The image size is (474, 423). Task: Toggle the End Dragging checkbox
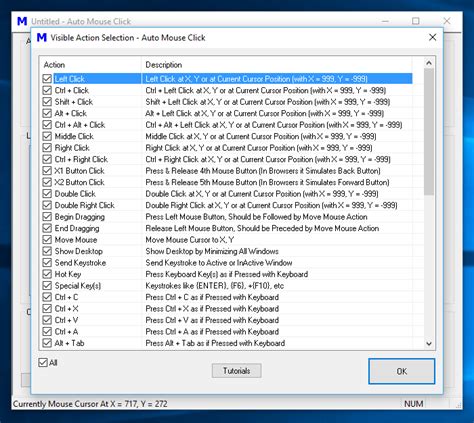47,228
